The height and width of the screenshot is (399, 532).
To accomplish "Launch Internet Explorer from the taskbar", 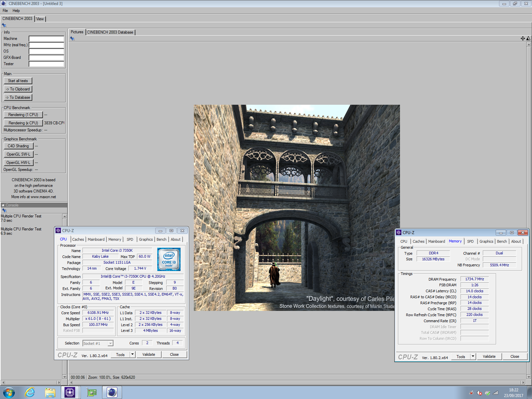I will coord(30,393).
